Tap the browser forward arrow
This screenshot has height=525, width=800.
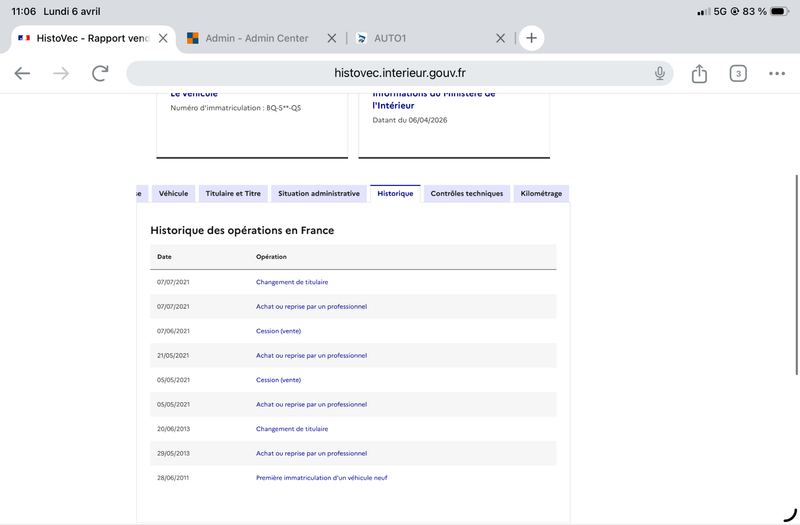[x=61, y=73]
